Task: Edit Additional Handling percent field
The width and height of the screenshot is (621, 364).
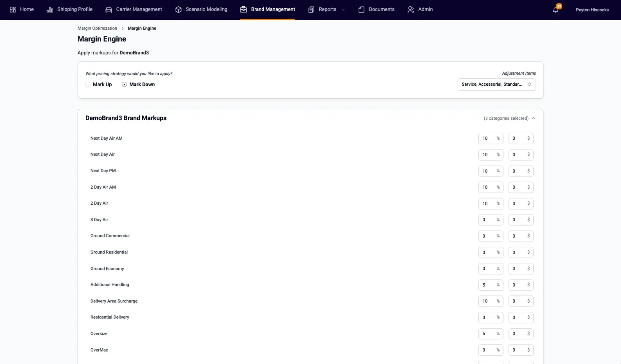Action: coord(491,285)
